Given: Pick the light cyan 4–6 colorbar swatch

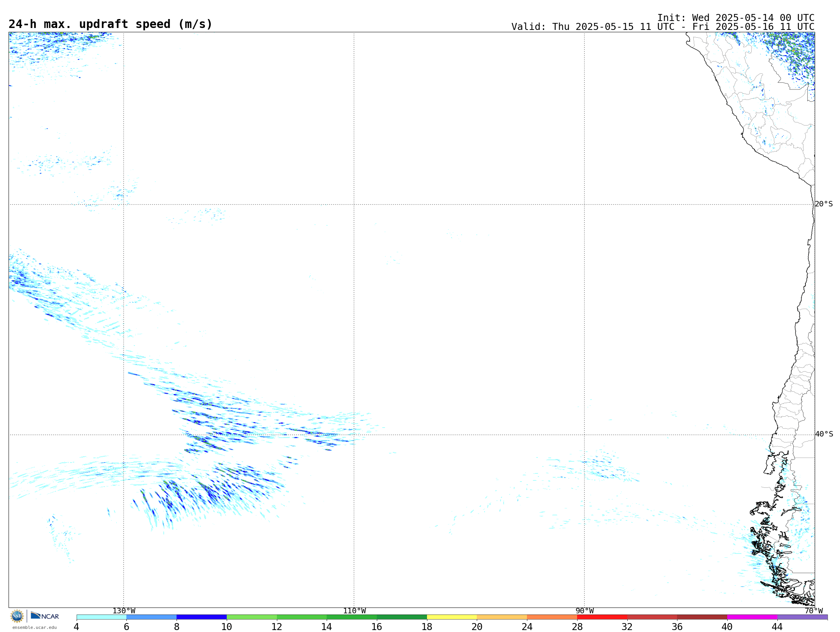Looking at the screenshot, I should 101,617.
